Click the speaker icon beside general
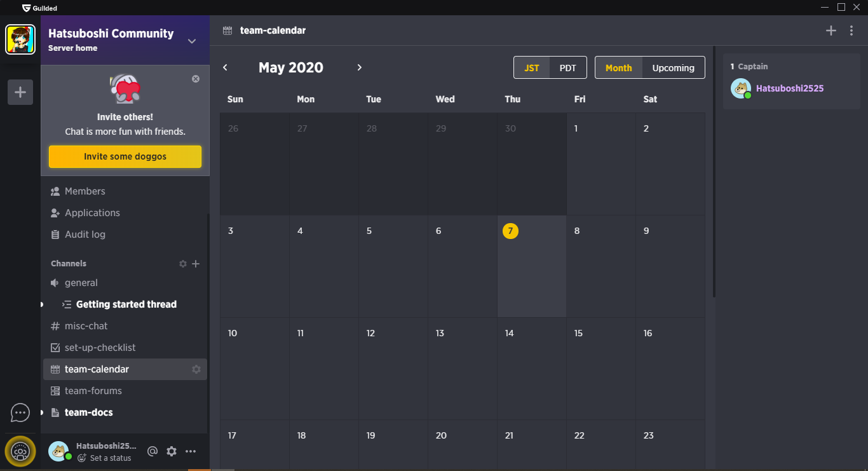This screenshot has width=868, height=471. (x=55, y=283)
